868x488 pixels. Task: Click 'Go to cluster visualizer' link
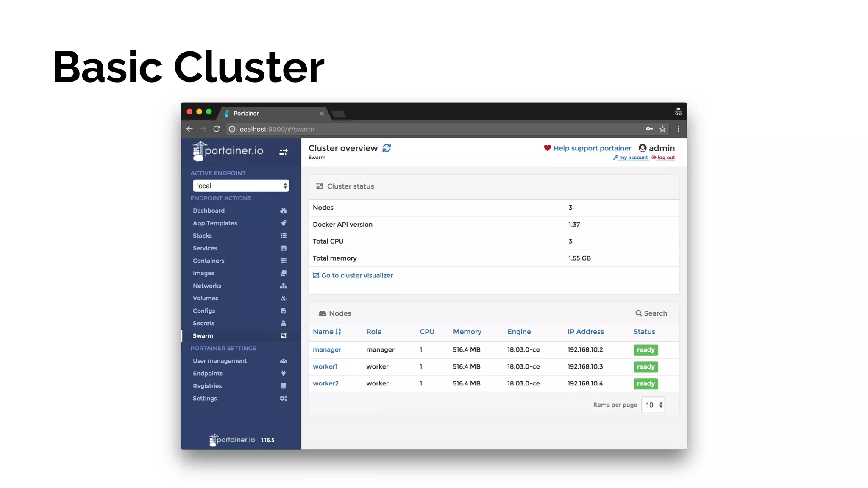coord(353,275)
